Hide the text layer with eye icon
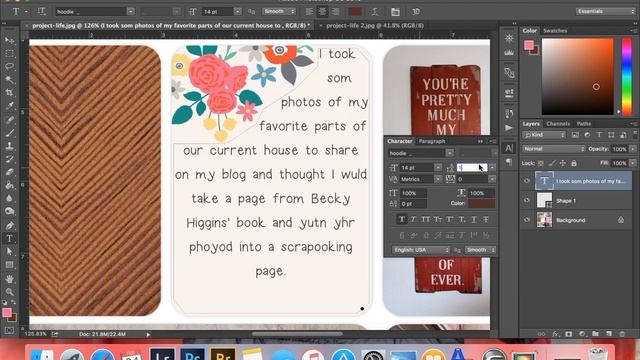 pos(527,181)
